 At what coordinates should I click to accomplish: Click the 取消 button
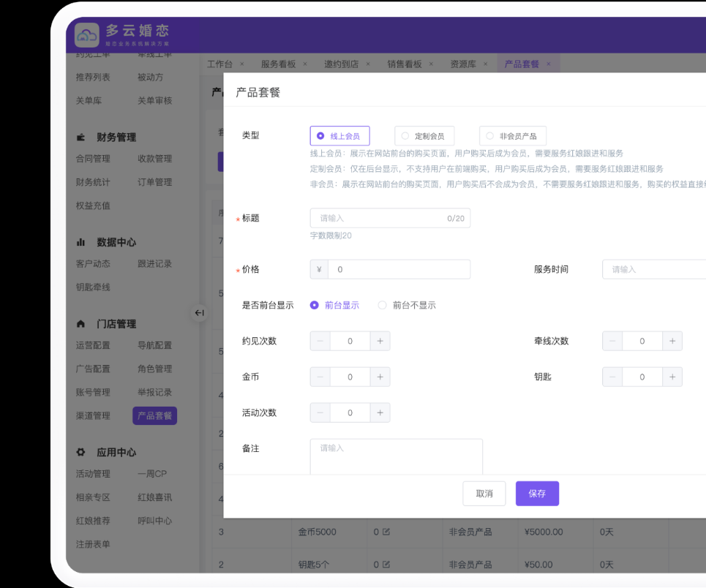tap(484, 494)
